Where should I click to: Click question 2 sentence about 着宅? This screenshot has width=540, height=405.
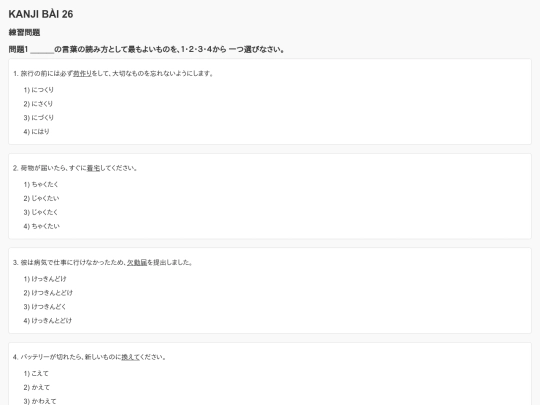point(75,168)
